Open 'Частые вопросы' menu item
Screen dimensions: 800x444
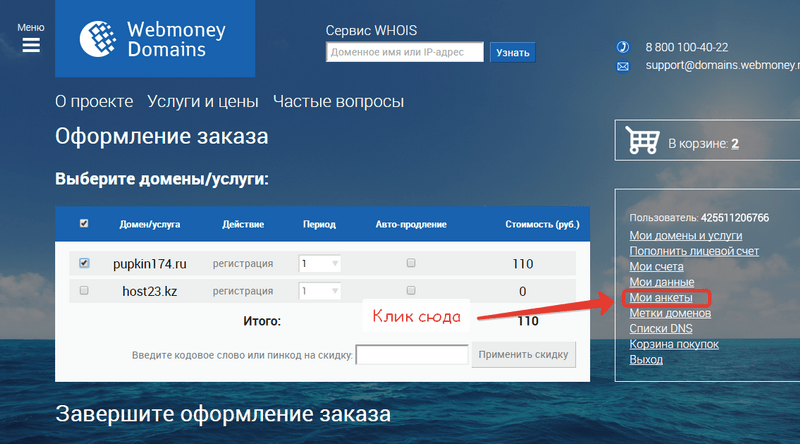[x=338, y=101]
